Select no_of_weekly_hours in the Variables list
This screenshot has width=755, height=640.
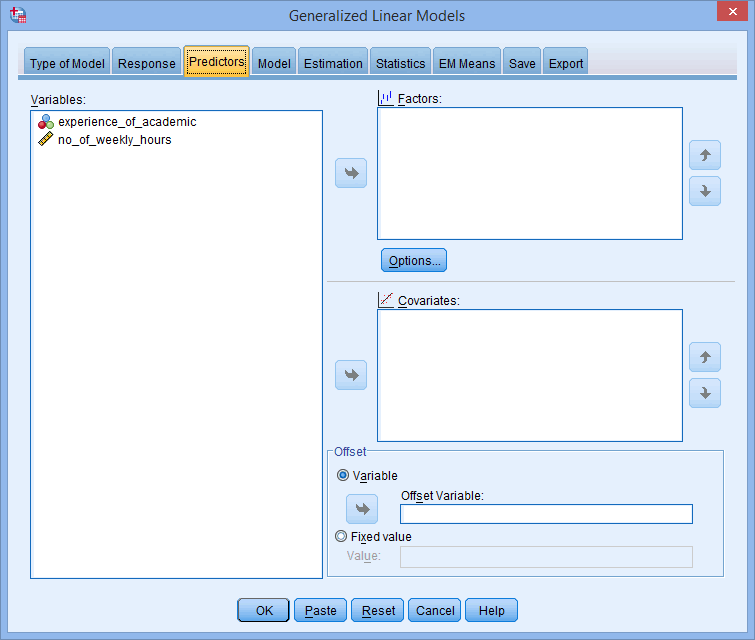click(x=115, y=140)
